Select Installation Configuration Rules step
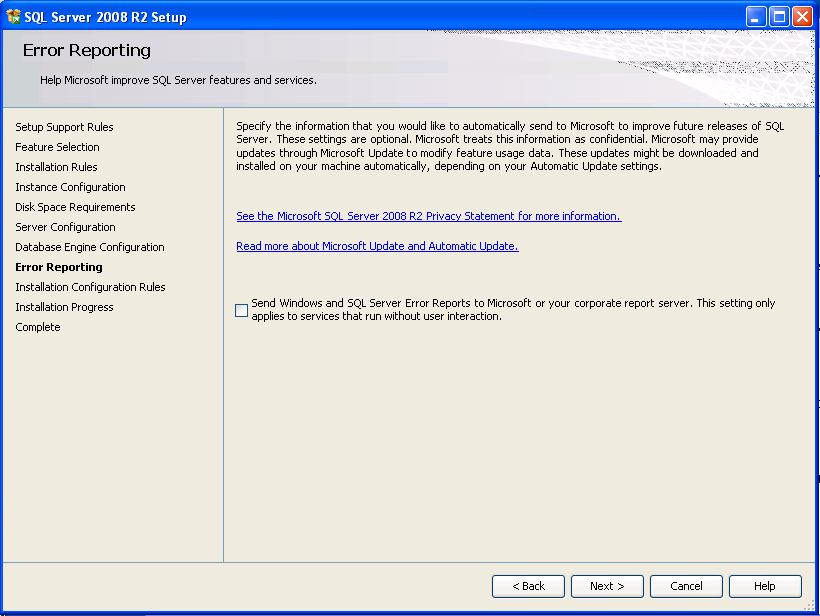 [x=90, y=287]
